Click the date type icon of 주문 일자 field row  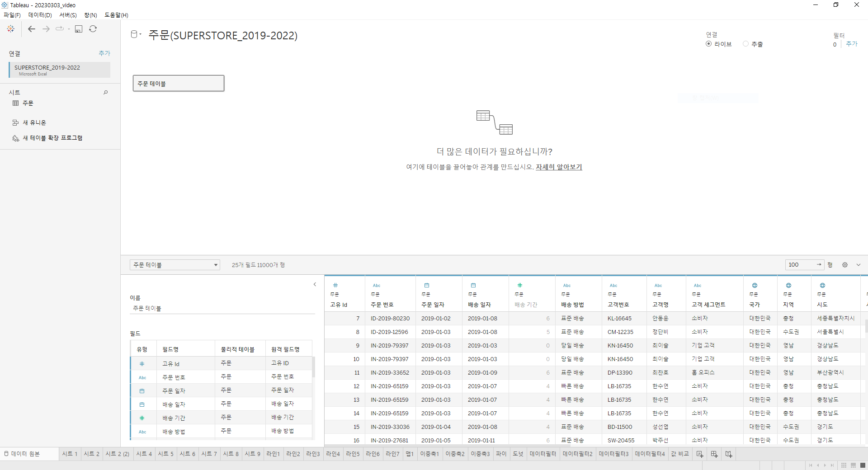(142, 391)
